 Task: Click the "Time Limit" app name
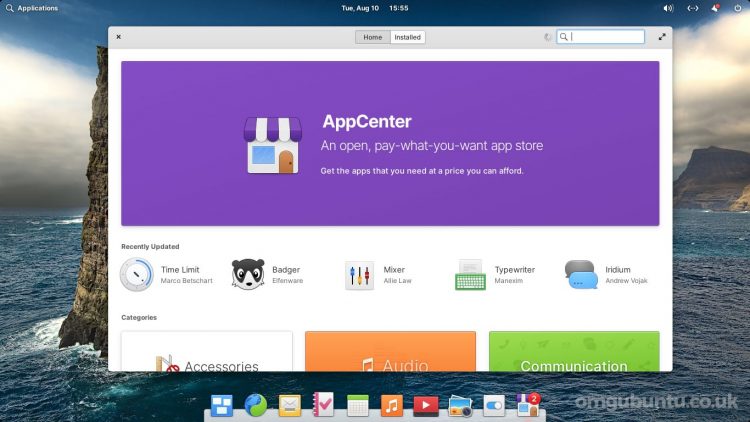[180, 270]
